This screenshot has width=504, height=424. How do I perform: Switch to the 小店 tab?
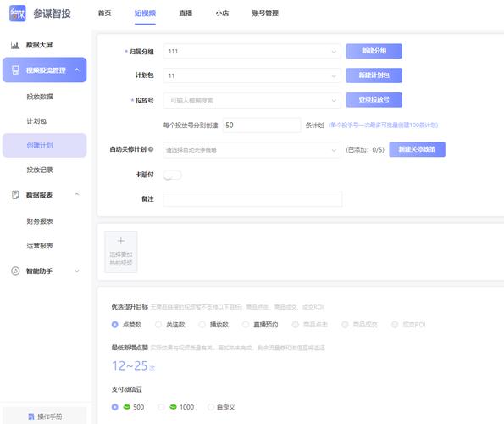pos(222,14)
